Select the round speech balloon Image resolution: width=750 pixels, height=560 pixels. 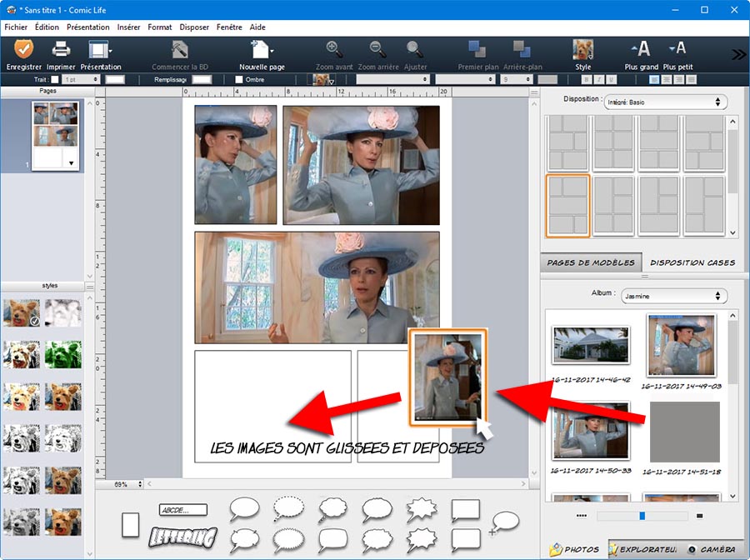coord(244,509)
